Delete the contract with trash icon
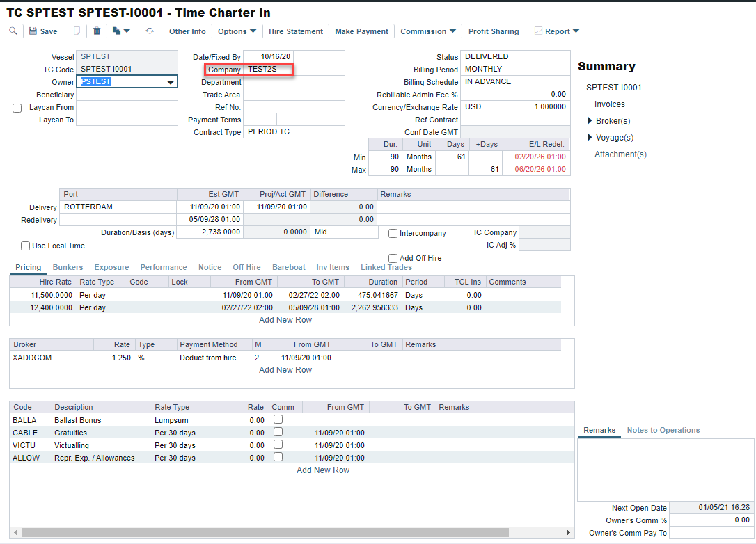Viewport: 756px width, 544px height. 97,31
